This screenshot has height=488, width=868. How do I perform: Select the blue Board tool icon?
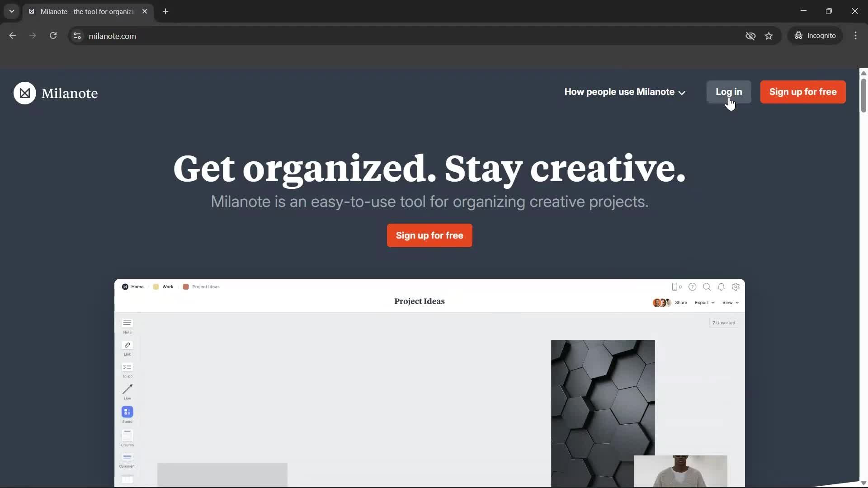pyautogui.click(x=127, y=412)
